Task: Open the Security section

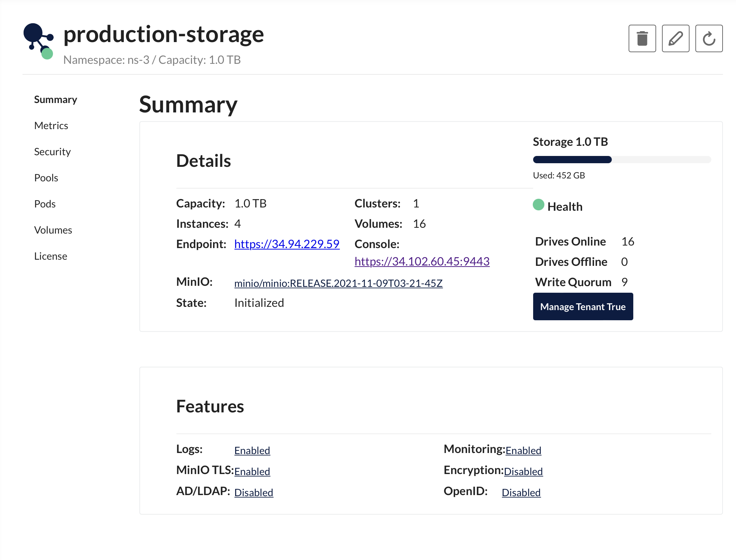Action: 52,152
